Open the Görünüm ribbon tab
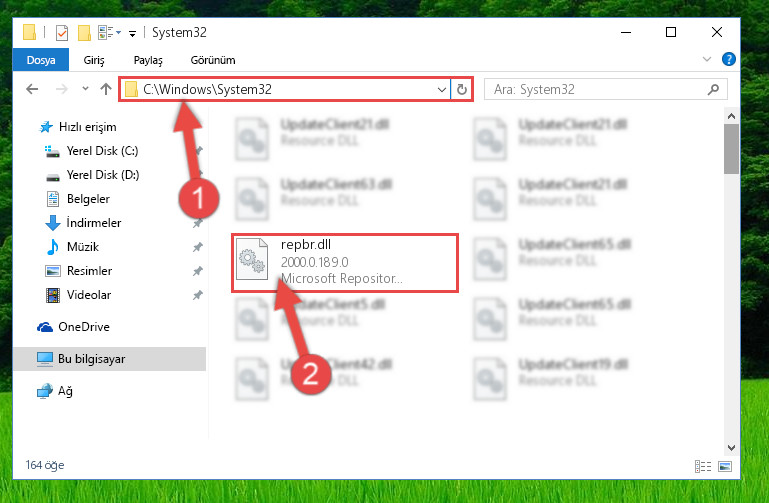This screenshot has width=769, height=503. tap(213, 60)
